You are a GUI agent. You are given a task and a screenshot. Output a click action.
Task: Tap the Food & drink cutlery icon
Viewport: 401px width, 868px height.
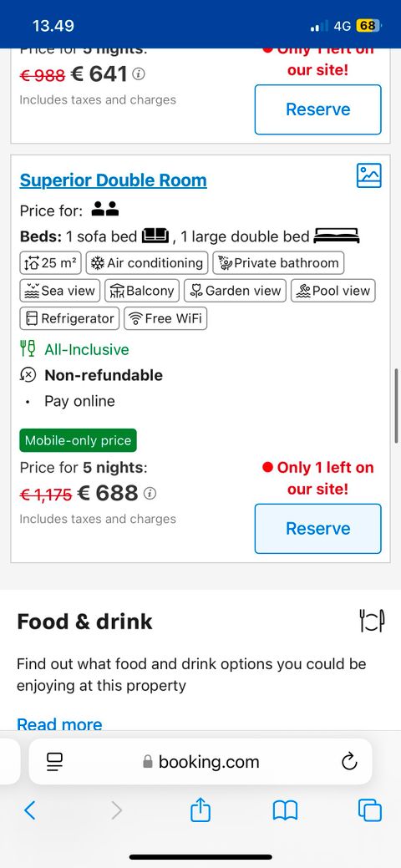(x=372, y=621)
